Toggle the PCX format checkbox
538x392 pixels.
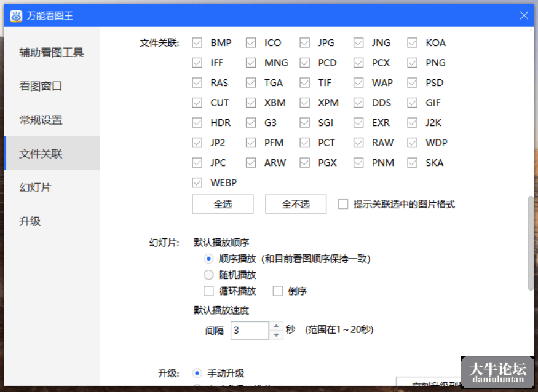(x=358, y=63)
